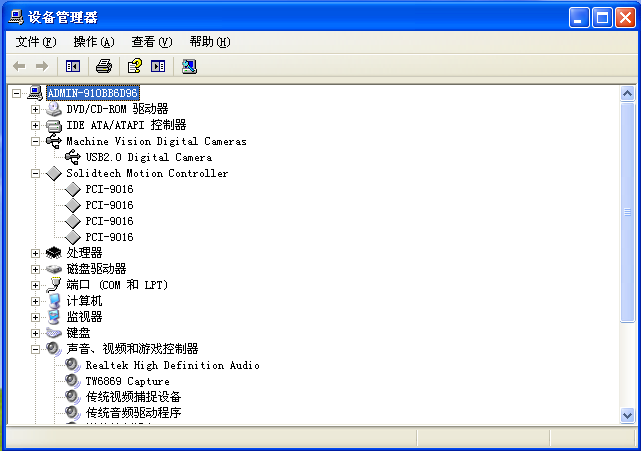Open the Properties toolbar icon with question mark
The width and height of the screenshot is (641, 451).
click(134, 66)
